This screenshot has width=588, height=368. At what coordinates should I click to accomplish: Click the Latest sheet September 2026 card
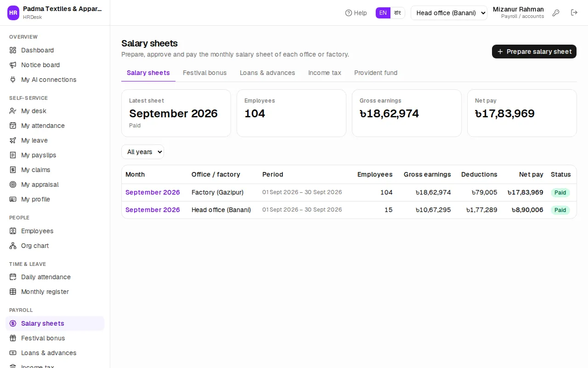(176, 113)
